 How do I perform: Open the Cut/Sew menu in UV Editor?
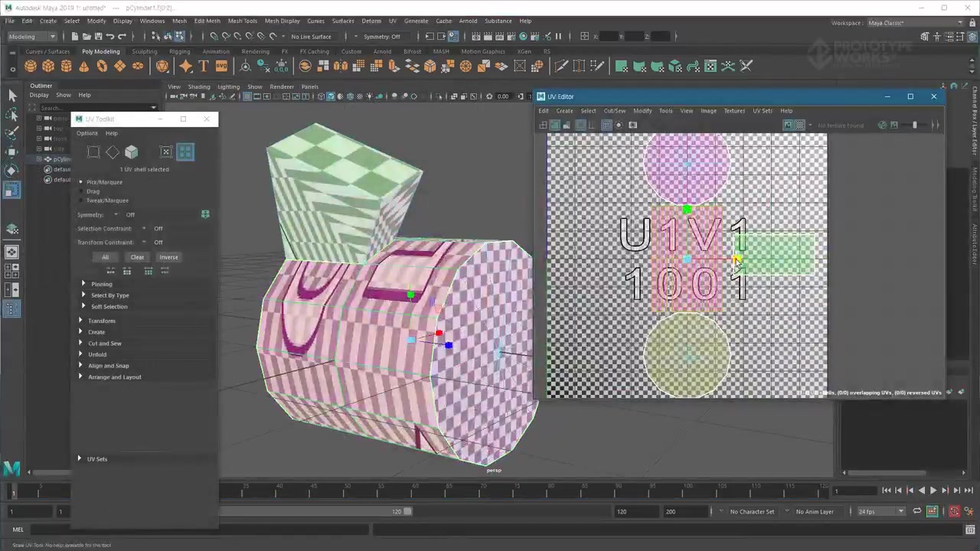click(614, 111)
